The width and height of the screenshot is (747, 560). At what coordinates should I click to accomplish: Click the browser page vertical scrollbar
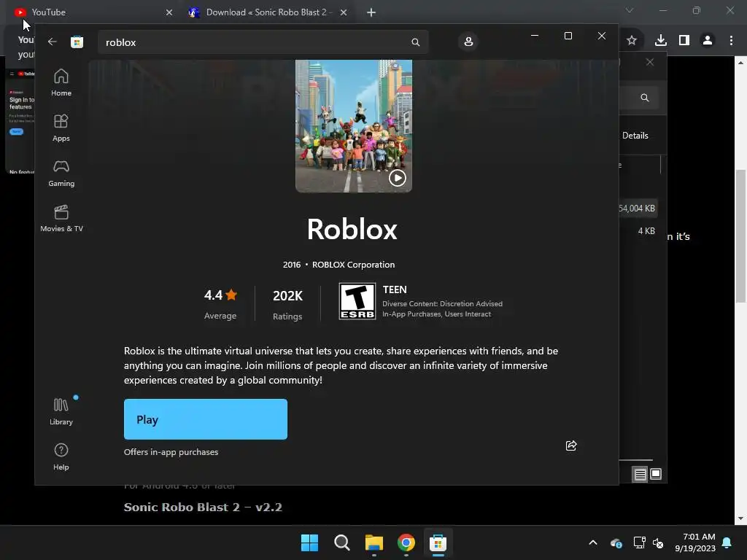(740, 236)
